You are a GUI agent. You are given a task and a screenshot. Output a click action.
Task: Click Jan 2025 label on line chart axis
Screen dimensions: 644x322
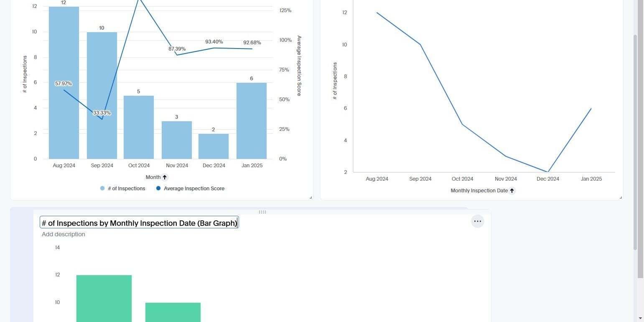coord(591,179)
